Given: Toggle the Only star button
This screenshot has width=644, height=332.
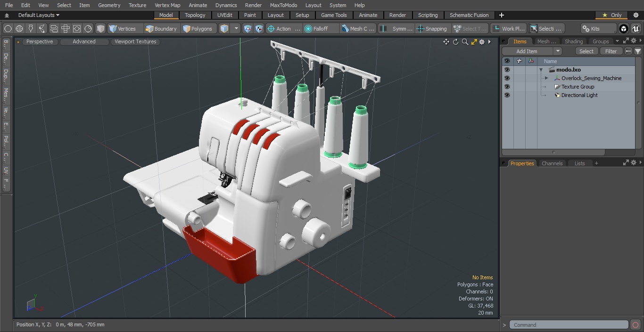Looking at the screenshot, I should 611,15.
